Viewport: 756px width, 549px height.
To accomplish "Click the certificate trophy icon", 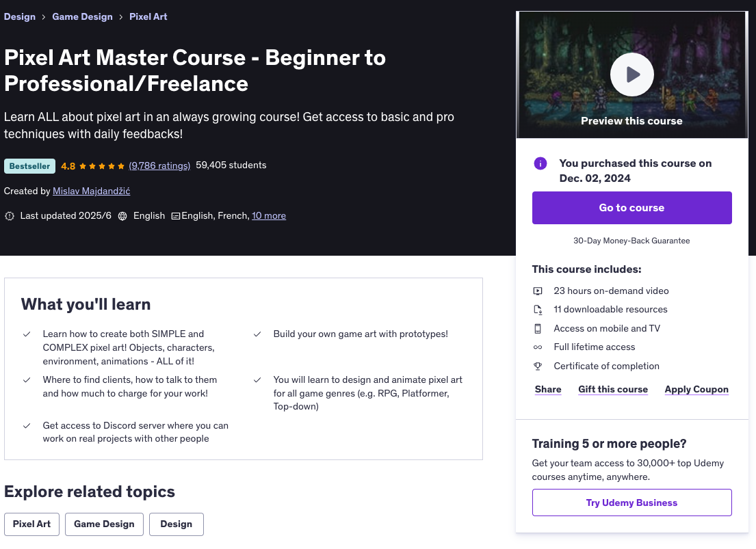I will click(538, 366).
